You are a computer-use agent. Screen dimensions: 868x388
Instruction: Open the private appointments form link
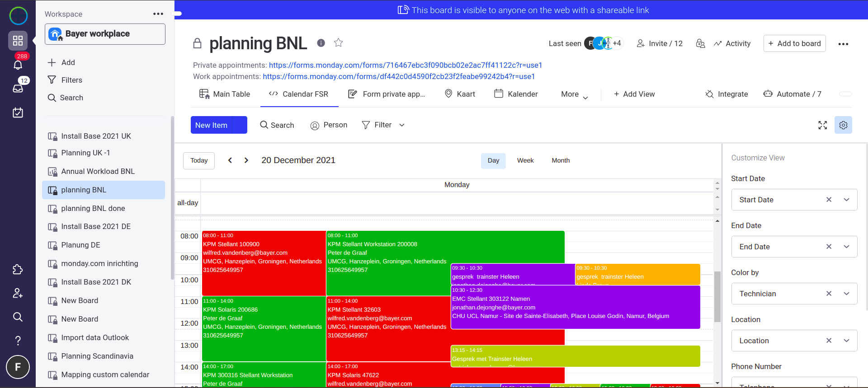406,65
